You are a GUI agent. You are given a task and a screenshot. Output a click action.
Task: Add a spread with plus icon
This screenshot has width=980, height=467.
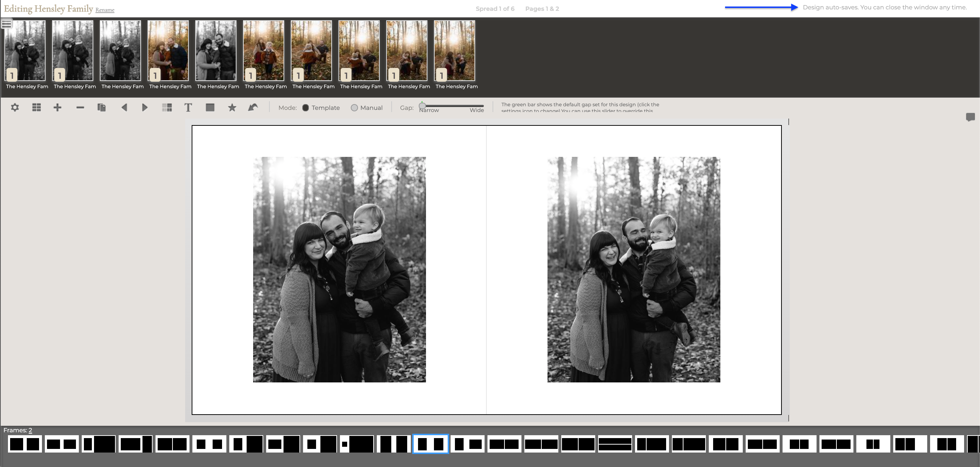click(x=57, y=108)
